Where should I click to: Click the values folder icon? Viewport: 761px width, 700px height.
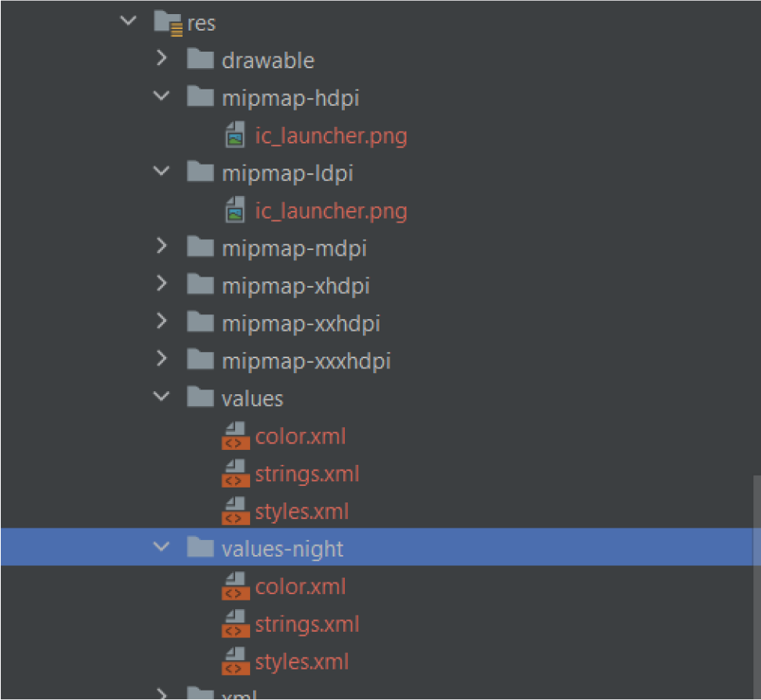pos(201,397)
